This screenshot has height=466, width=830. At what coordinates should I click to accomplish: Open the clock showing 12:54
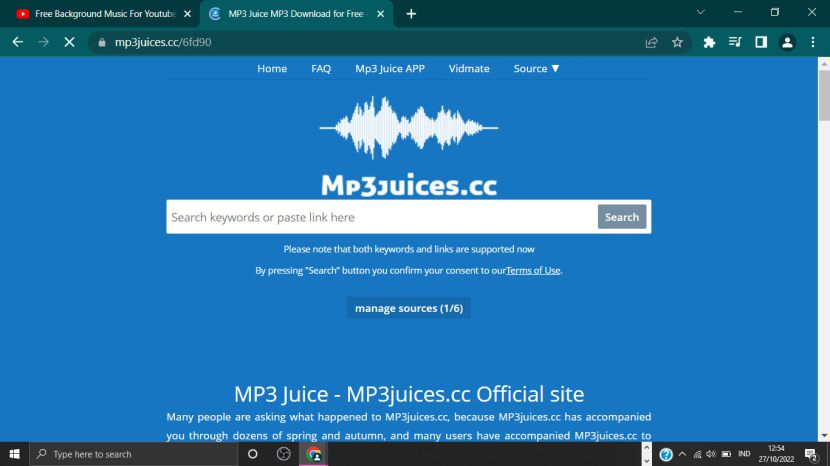(x=776, y=454)
